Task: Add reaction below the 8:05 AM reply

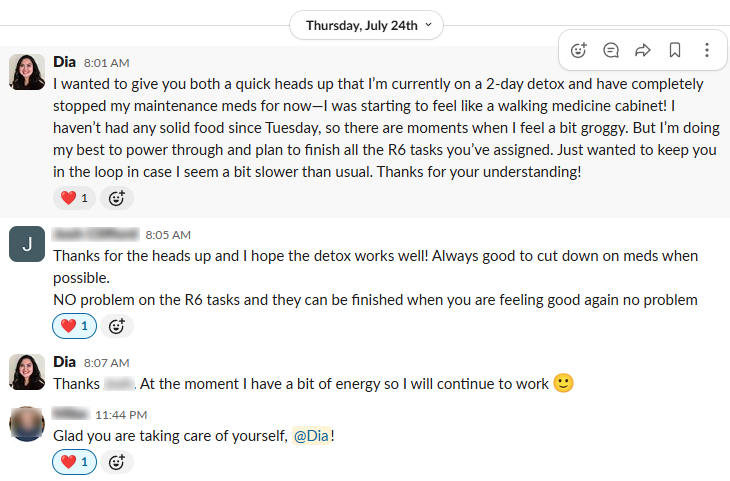Action: click(117, 325)
